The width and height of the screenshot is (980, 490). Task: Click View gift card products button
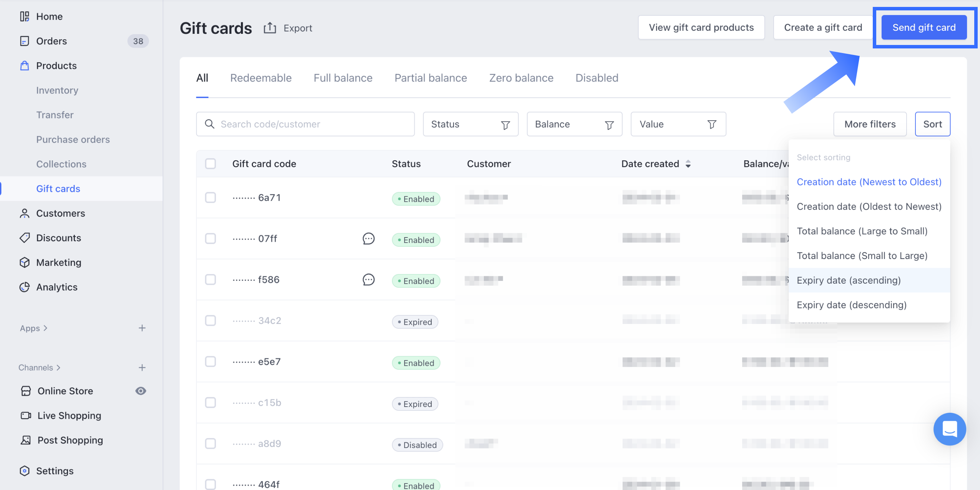click(x=701, y=28)
